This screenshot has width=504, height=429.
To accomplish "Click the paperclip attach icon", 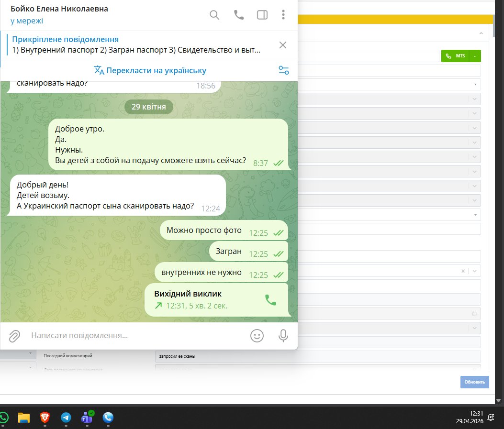I will point(14,336).
